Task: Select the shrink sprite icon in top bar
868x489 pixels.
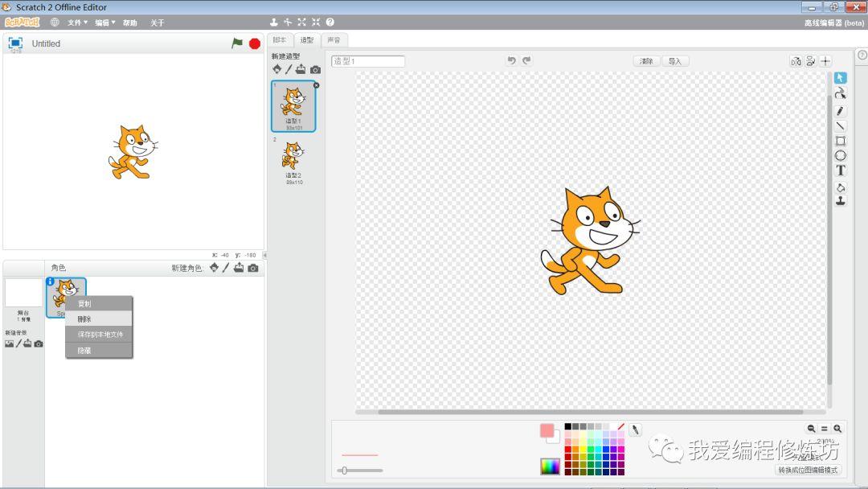Action: pyautogui.click(x=316, y=23)
